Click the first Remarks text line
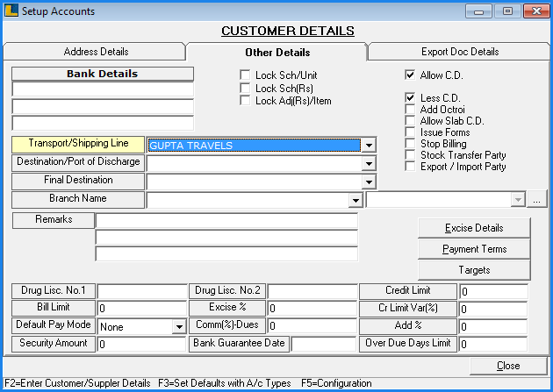Viewport: 553px width, 392px height. click(x=226, y=220)
